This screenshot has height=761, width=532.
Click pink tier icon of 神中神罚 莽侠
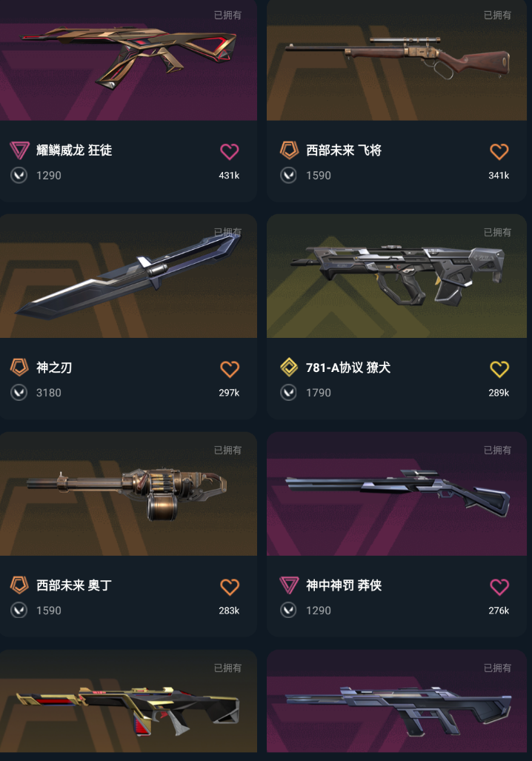(289, 585)
